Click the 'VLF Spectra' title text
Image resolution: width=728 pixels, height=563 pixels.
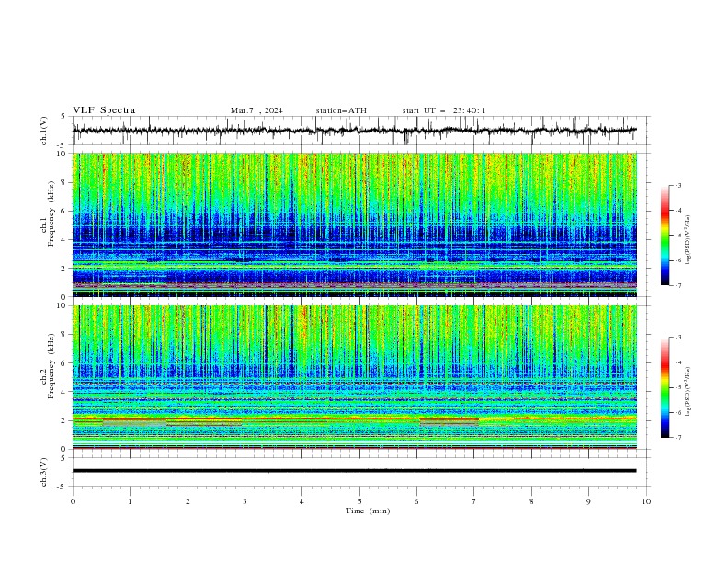tap(104, 110)
